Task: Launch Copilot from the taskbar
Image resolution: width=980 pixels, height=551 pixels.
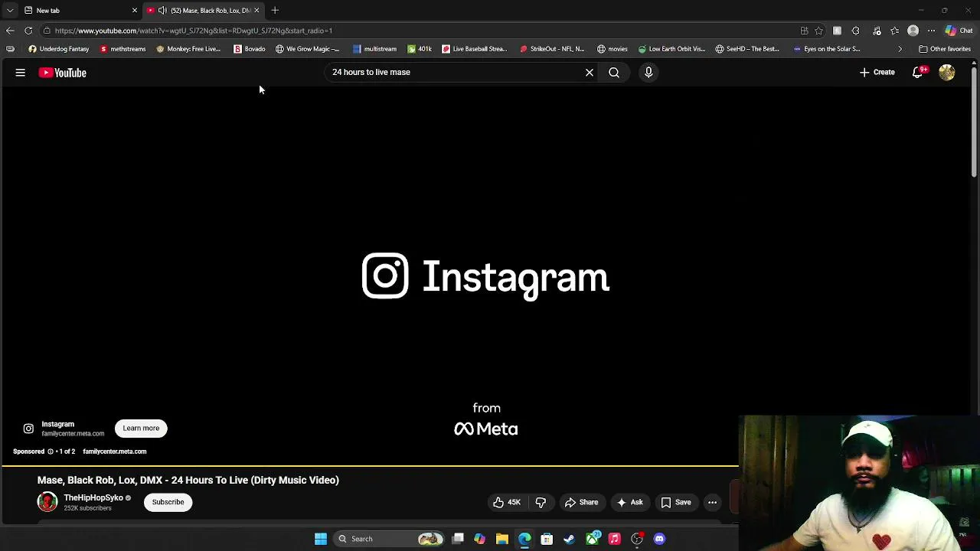Action: [x=479, y=539]
